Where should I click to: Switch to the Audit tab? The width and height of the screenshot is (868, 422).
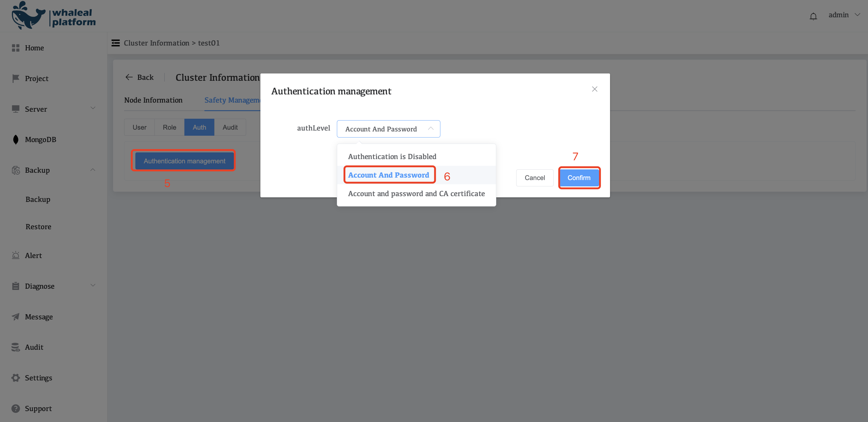click(230, 128)
